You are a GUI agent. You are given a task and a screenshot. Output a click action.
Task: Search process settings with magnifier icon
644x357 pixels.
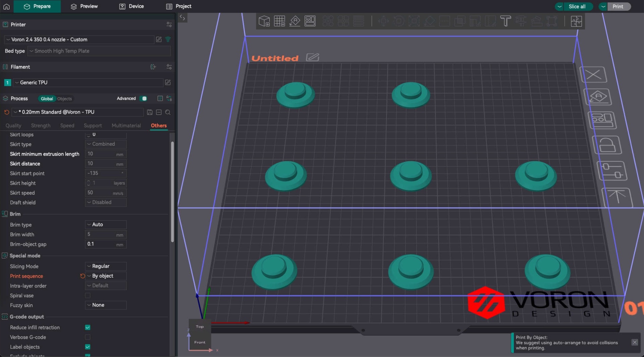click(168, 112)
